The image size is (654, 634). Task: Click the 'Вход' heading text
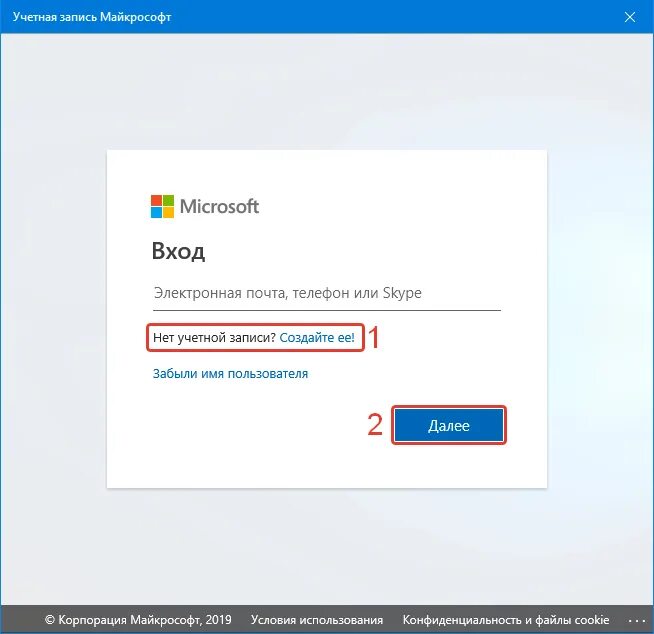(179, 251)
